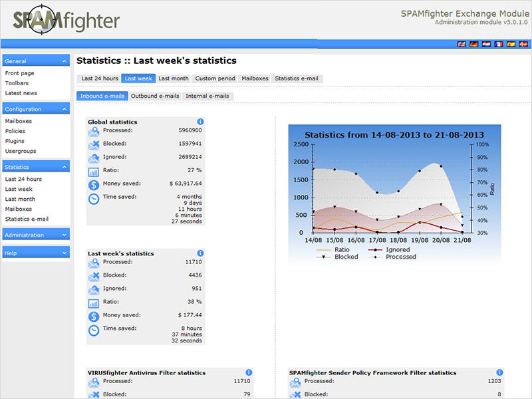The width and height of the screenshot is (532, 399).
Task: Open info icon for Global statistics
Action: point(200,122)
